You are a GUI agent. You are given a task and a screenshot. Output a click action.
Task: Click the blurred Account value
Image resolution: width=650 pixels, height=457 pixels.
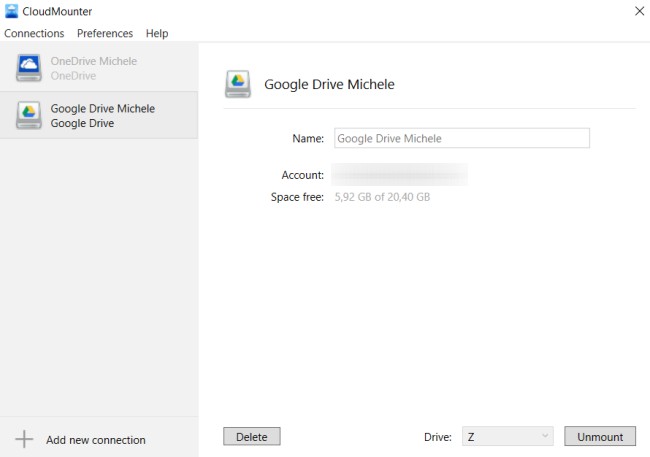tap(400, 175)
